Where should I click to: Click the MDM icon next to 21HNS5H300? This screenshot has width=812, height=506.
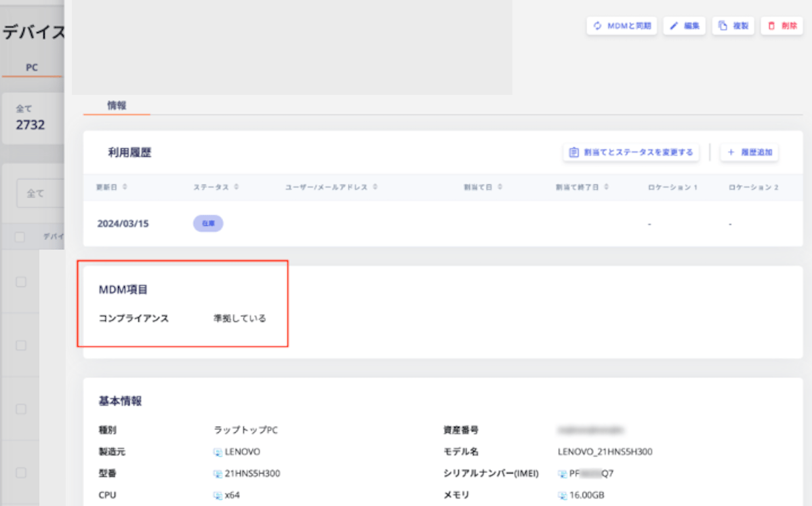[x=218, y=474]
